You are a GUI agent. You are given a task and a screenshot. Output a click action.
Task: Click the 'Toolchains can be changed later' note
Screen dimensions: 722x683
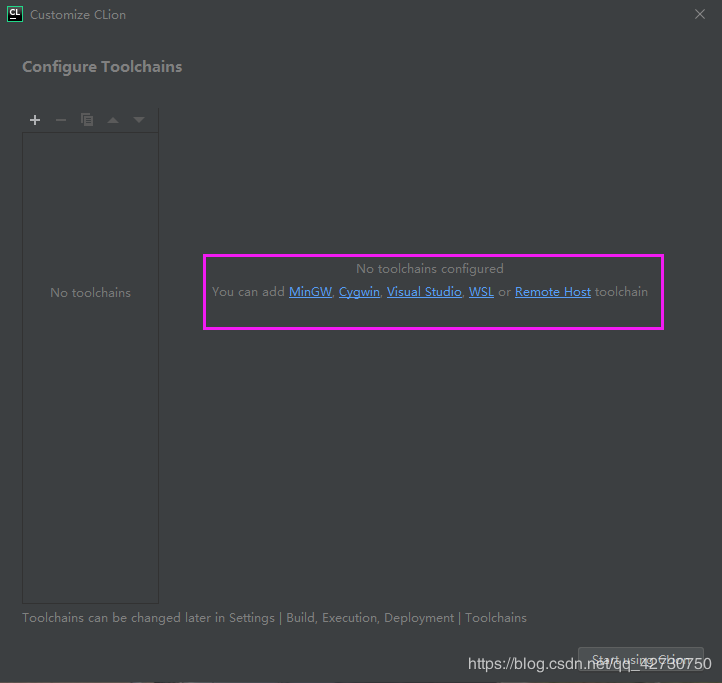coord(274,618)
